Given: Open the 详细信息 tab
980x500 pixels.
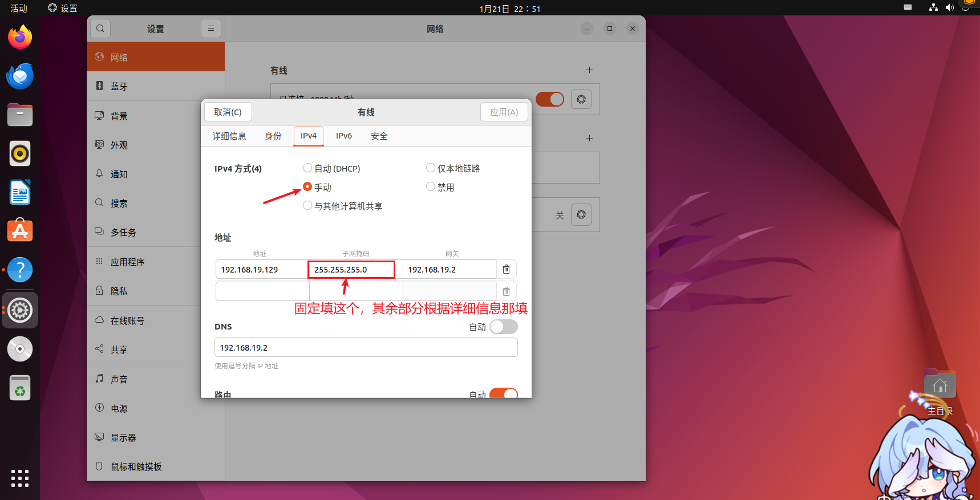Looking at the screenshot, I should [x=229, y=136].
